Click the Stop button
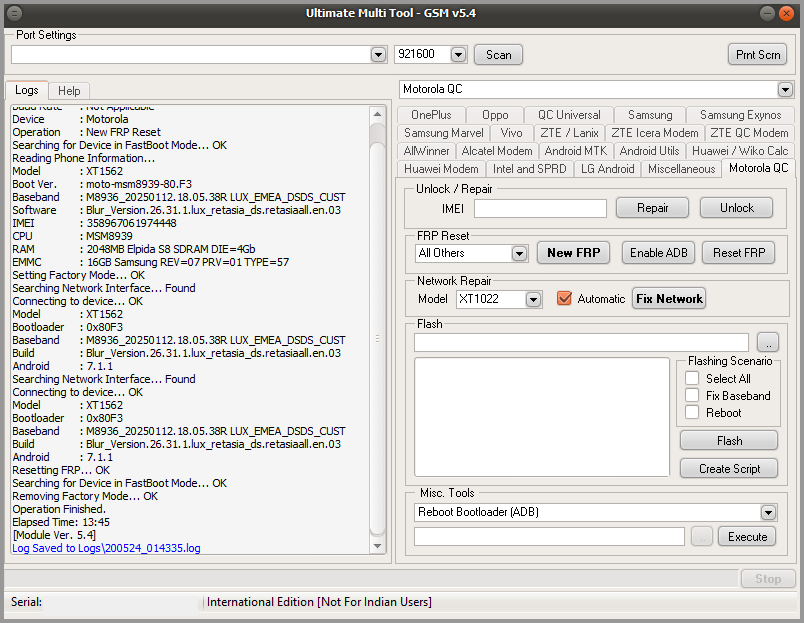 768,579
